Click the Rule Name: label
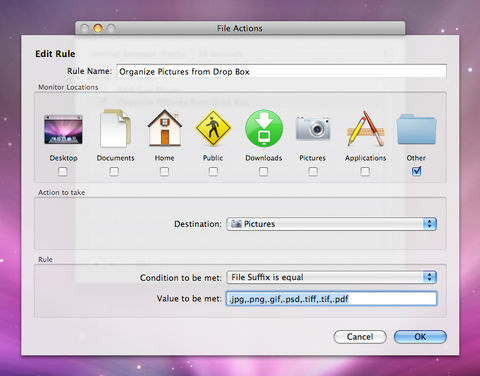This screenshot has height=376, width=480. point(89,71)
